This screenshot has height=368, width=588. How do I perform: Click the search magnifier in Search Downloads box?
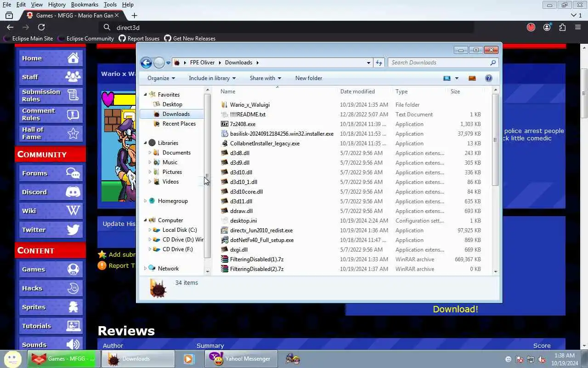(493, 63)
